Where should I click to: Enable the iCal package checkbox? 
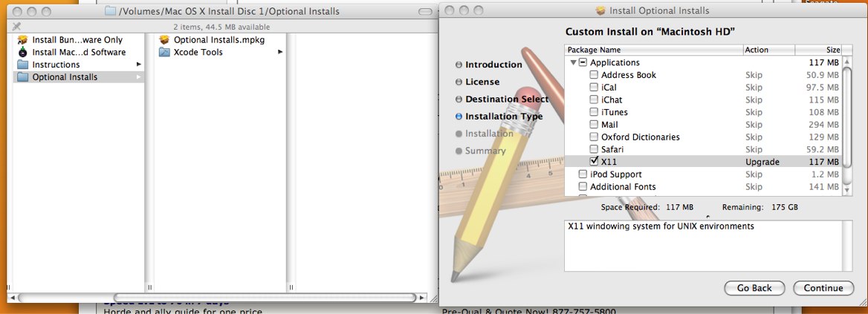[x=594, y=88]
